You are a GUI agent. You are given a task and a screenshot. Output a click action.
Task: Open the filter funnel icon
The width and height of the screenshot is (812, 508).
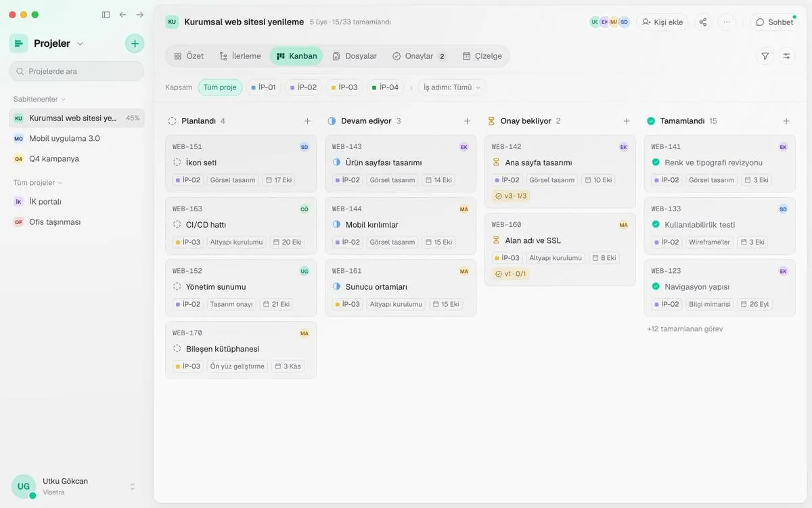(765, 56)
